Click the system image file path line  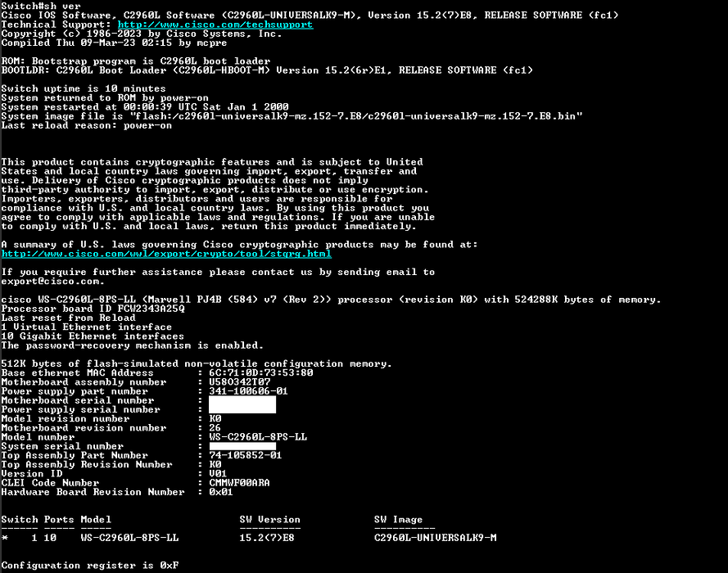coord(292,116)
